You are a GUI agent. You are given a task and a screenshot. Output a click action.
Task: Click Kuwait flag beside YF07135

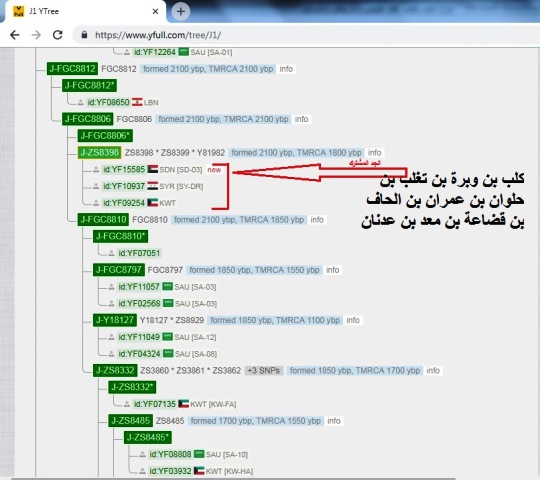tap(184, 404)
